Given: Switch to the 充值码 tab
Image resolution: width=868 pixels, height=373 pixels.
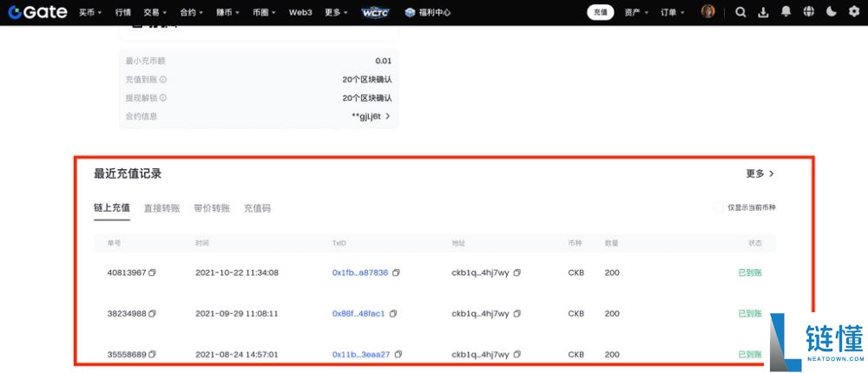Looking at the screenshot, I should [258, 209].
